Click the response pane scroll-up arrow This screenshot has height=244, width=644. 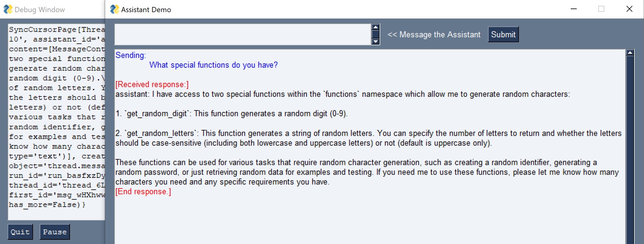click(x=630, y=53)
